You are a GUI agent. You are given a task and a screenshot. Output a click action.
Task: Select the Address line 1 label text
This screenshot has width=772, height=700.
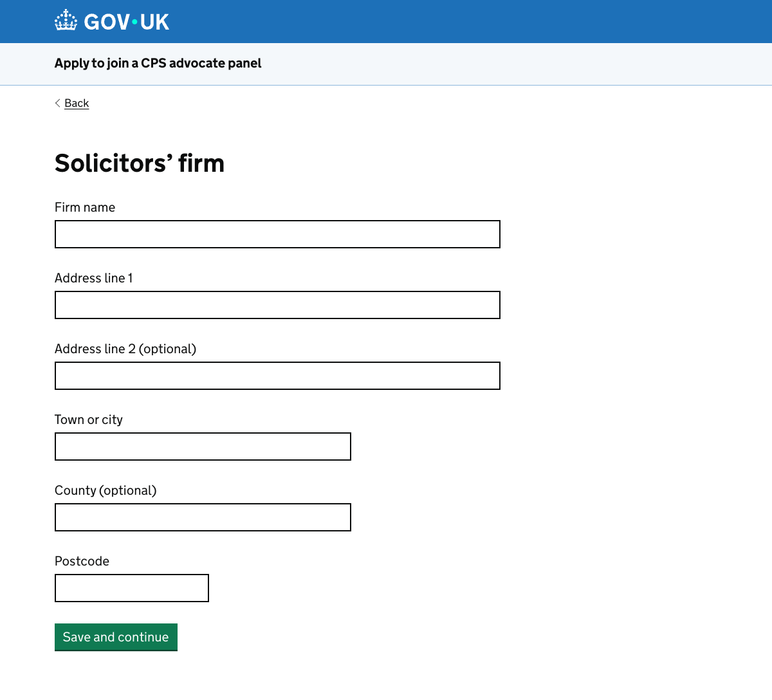tap(93, 278)
